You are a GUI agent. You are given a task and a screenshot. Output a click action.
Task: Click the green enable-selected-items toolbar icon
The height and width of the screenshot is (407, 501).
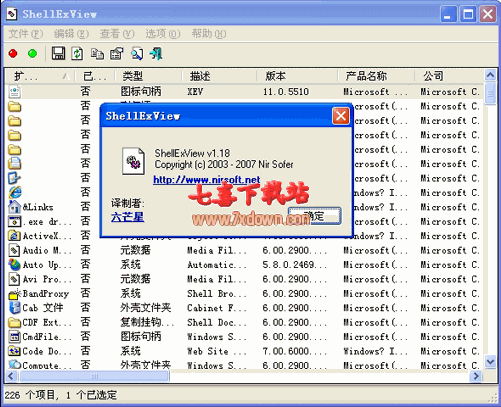point(33,54)
